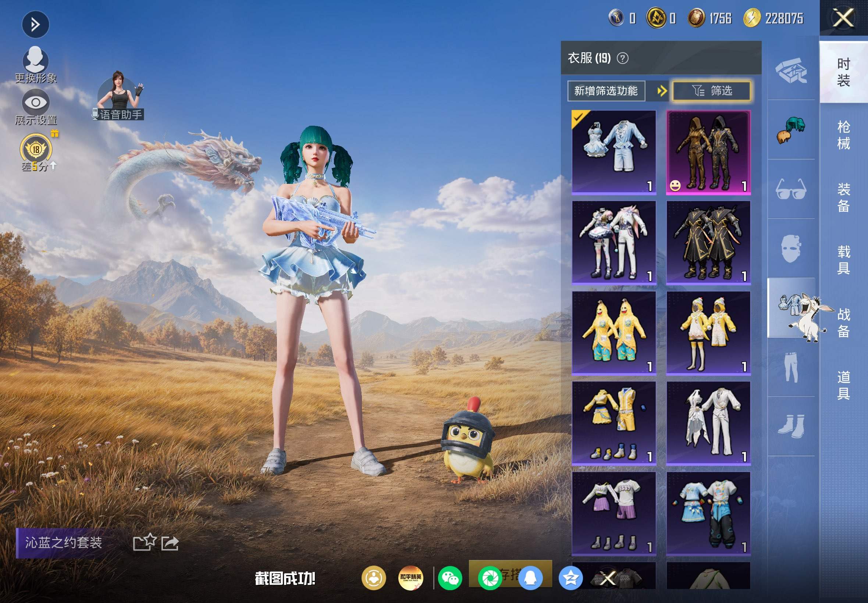Switch to the 道具 tab
Viewport: 868px width, 603px height.
click(x=843, y=385)
